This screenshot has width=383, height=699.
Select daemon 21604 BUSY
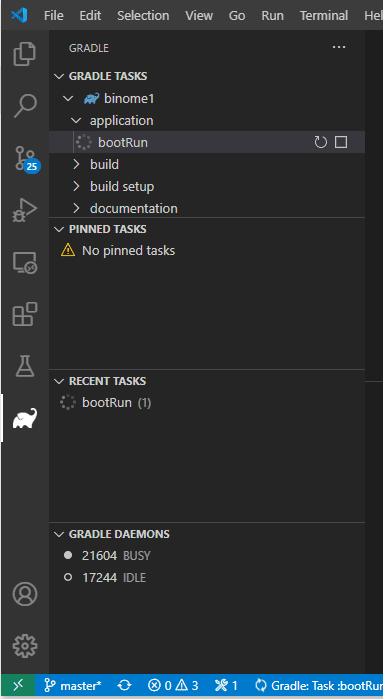tap(207, 556)
